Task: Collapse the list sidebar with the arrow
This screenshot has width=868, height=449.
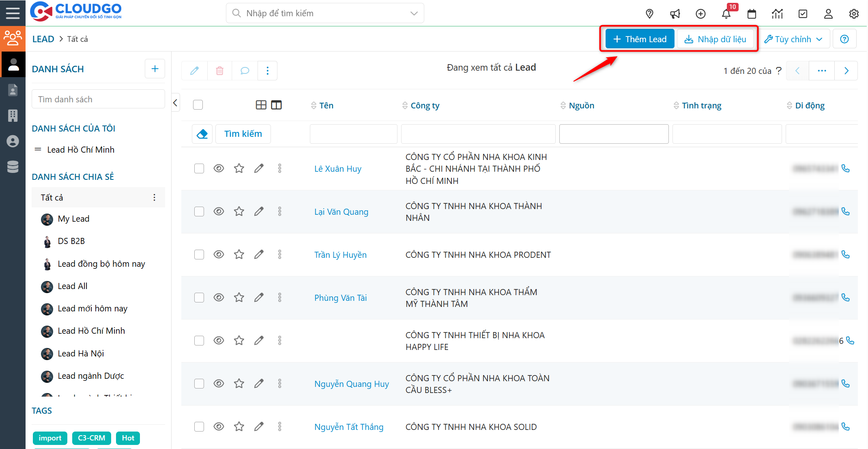Action: coord(175,103)
